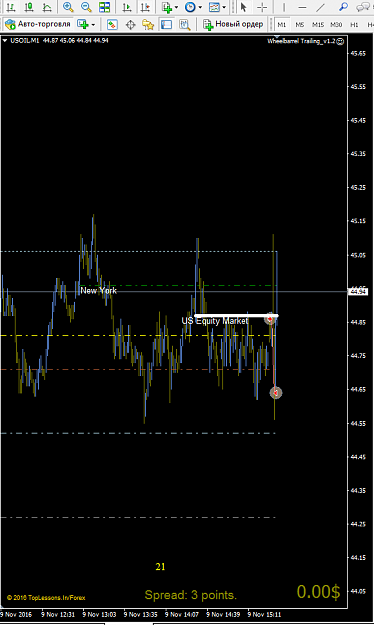
Task: Click the 45.65 price scale label
Action: (x=358, y=53)
